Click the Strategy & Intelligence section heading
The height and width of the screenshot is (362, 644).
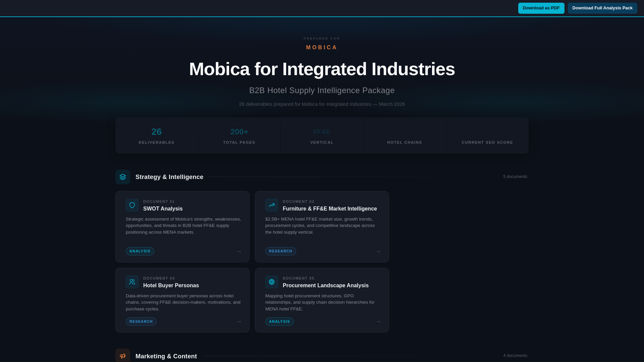169,177
